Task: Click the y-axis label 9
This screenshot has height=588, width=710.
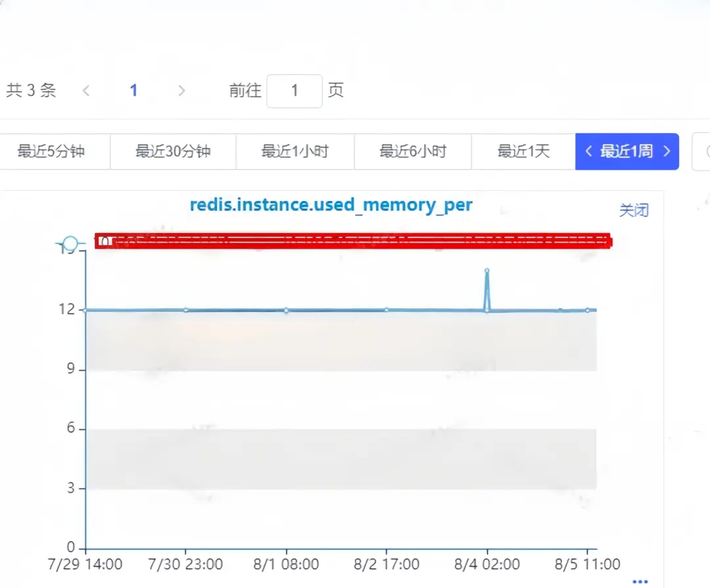Action: 70,369
